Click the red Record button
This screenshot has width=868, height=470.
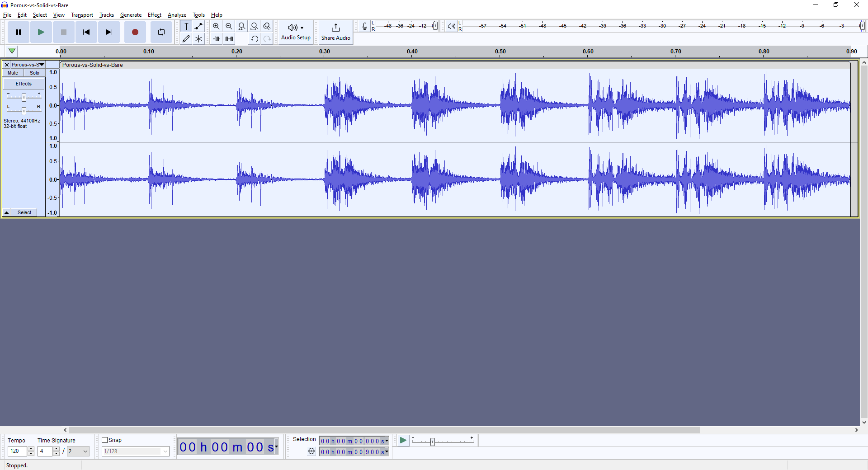135,32
